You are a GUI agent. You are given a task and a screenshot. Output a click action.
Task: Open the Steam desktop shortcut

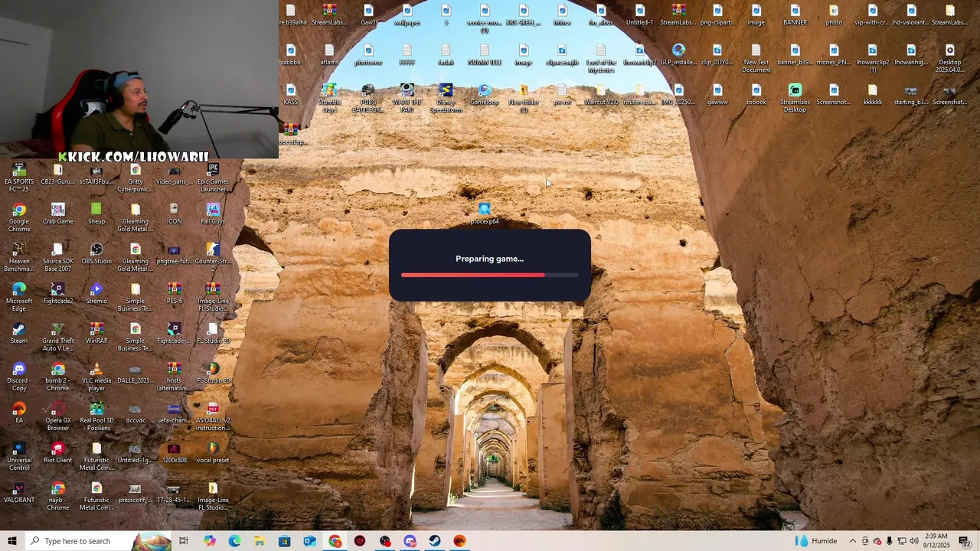[x=19, y=334]
